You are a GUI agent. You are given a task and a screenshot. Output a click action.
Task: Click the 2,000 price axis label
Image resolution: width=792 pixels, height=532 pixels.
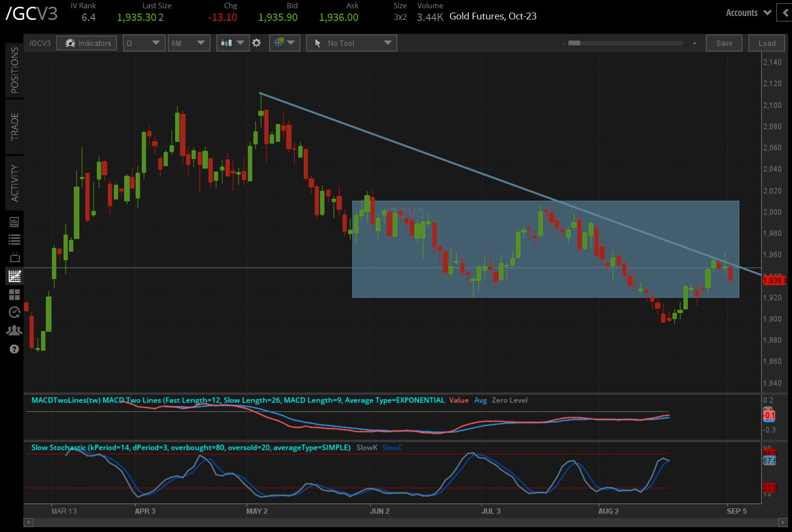tap(772, 212)
